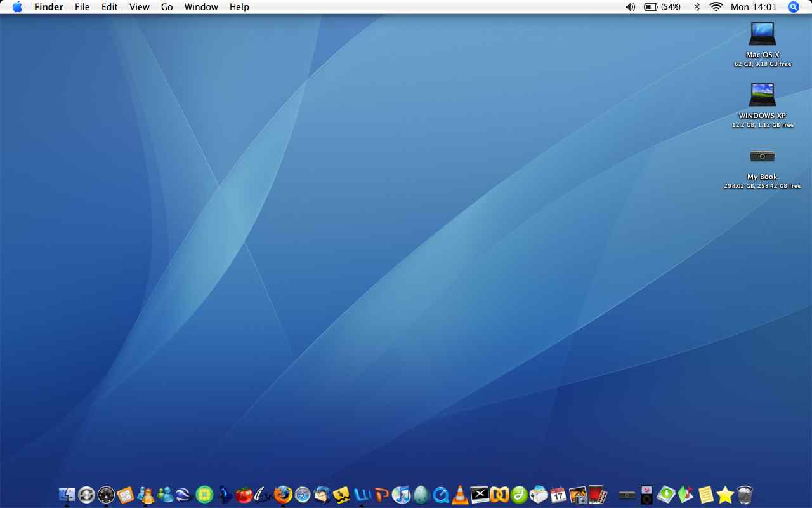Open the Window menu

coord(201,7)
